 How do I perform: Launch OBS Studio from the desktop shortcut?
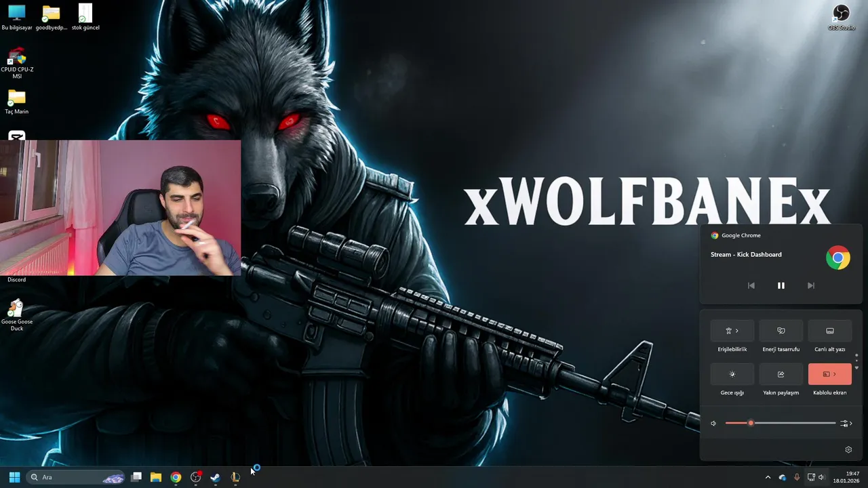click(841, 17)
